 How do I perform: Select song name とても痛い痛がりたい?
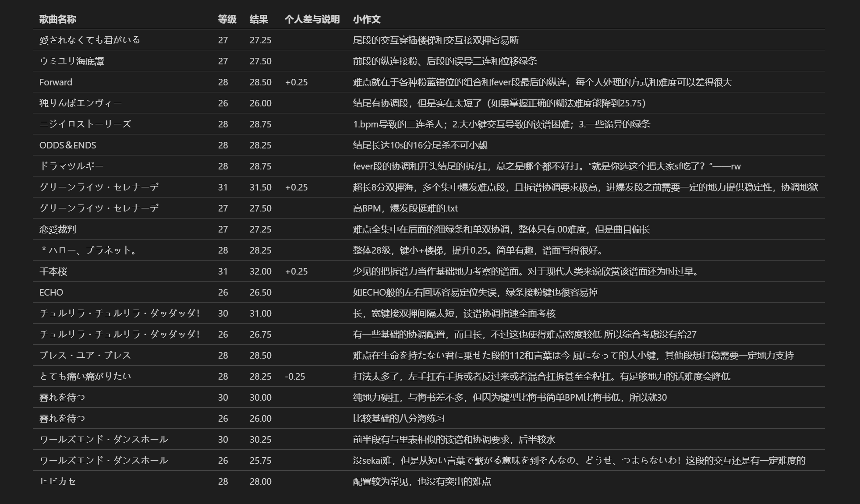click(85, 376)
